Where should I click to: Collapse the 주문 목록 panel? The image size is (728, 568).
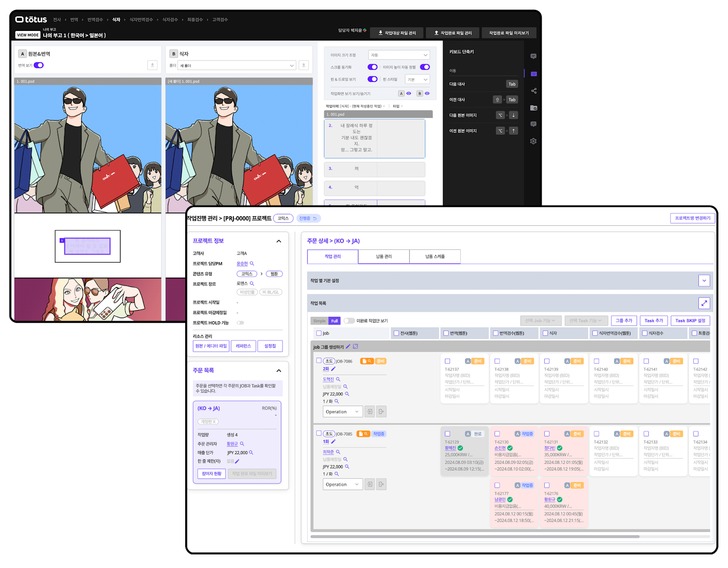click(279, 370)
